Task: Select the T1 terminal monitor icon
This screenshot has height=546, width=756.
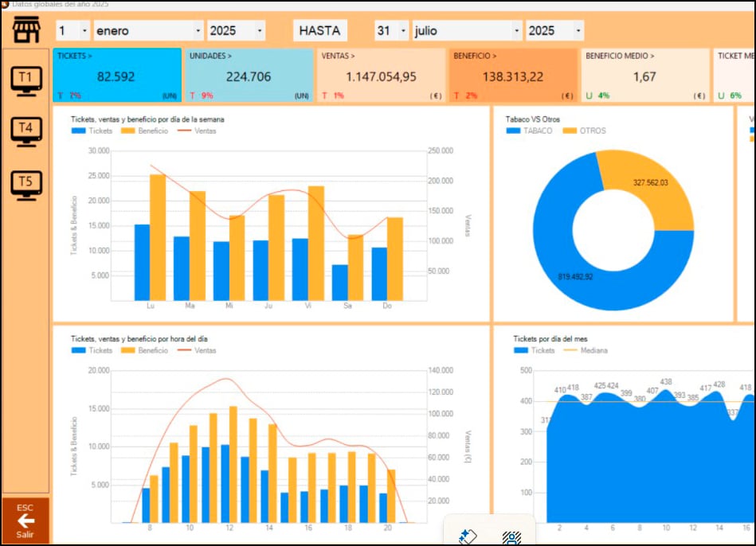Action: (26, 80)
